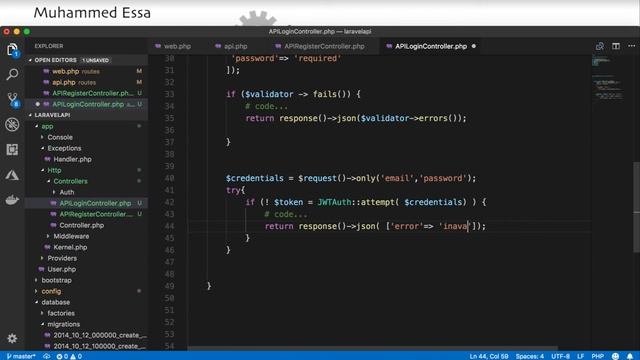The image size is (640, 360).
Task: Click 'JWTAuth' on line 42
Action: 334,202
